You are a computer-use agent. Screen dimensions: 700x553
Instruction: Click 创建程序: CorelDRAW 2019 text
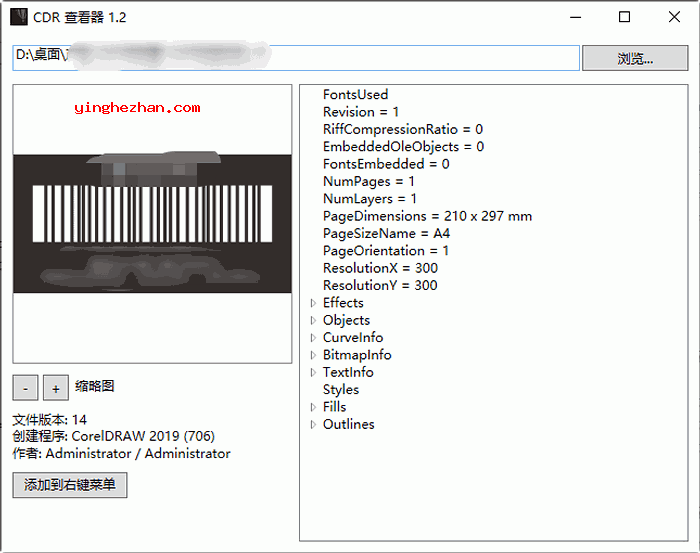[114, 437]
